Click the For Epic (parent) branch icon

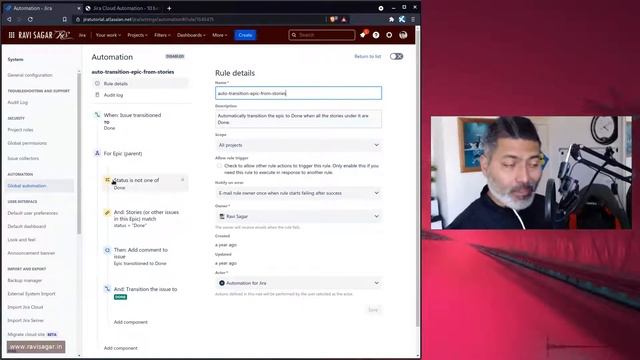point(97,153)
